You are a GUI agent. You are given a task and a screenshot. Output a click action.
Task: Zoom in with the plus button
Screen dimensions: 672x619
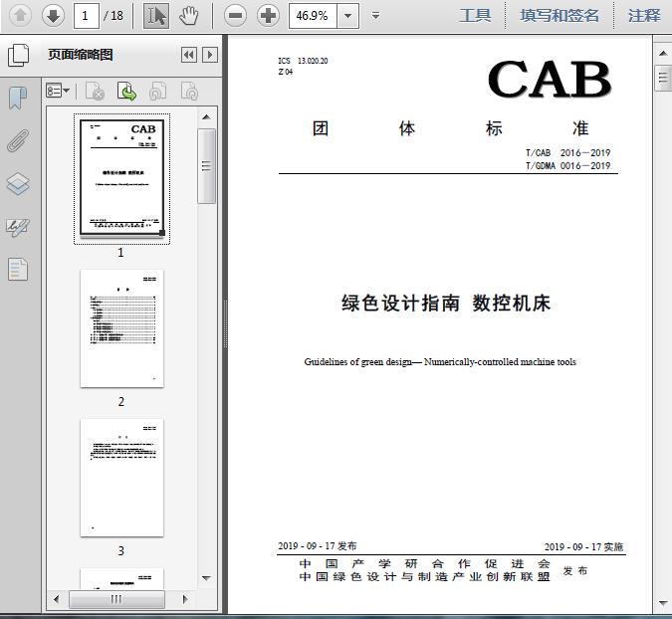tap(268, 16)
